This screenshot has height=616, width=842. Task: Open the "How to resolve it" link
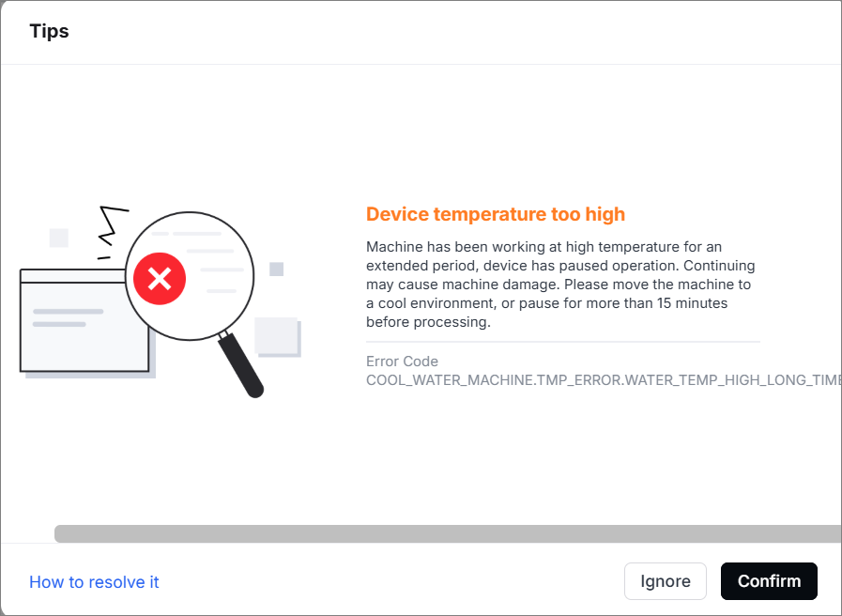pos(94,582)
